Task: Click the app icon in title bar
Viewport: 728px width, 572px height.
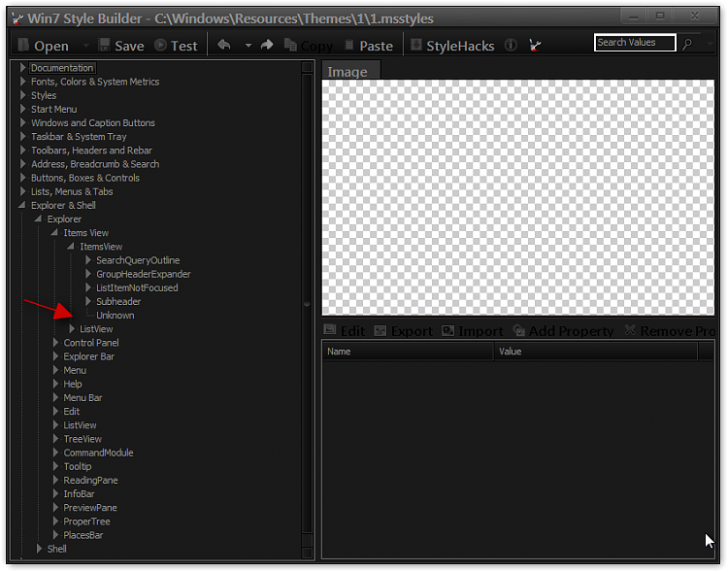Action: click(17, 18)
